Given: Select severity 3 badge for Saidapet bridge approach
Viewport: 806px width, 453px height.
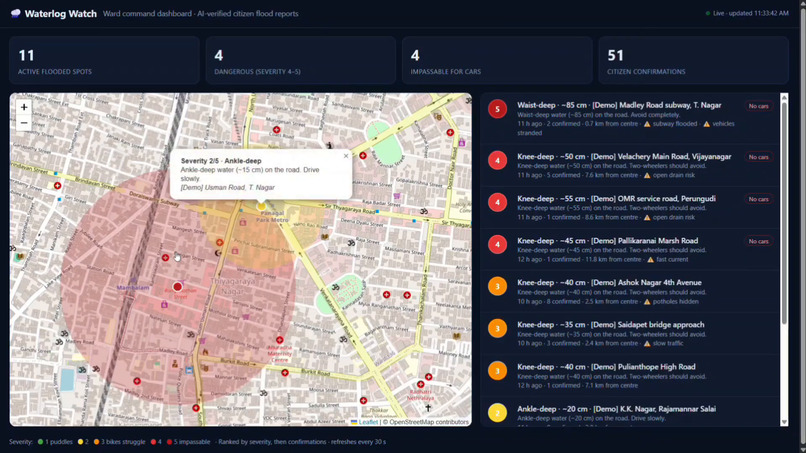Looking at the screenshot, I should tap(498, 329).
